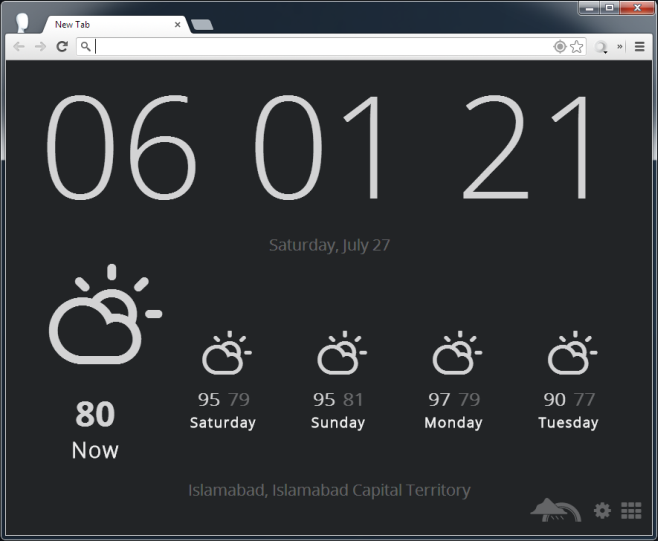Click the current temperature 80

tap(95, 414)
